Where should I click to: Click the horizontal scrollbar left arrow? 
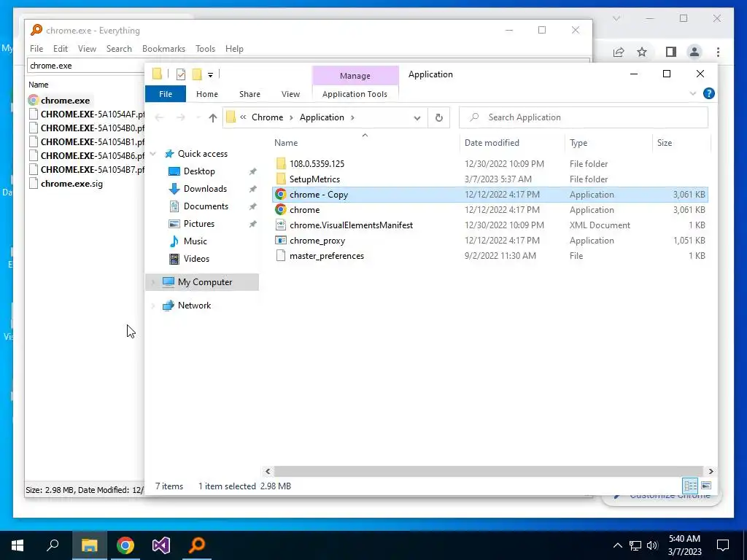point(268,472)
